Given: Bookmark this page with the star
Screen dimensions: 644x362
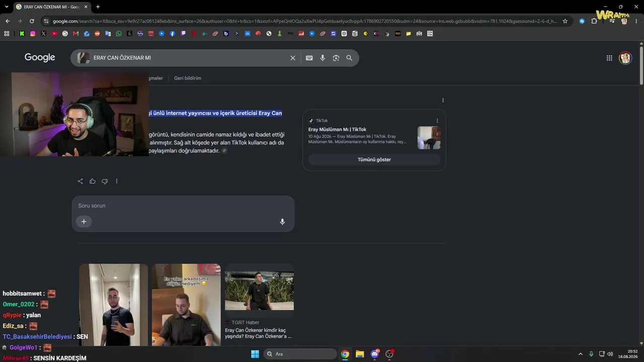Looking at the screenshot, I should point(565,21).
